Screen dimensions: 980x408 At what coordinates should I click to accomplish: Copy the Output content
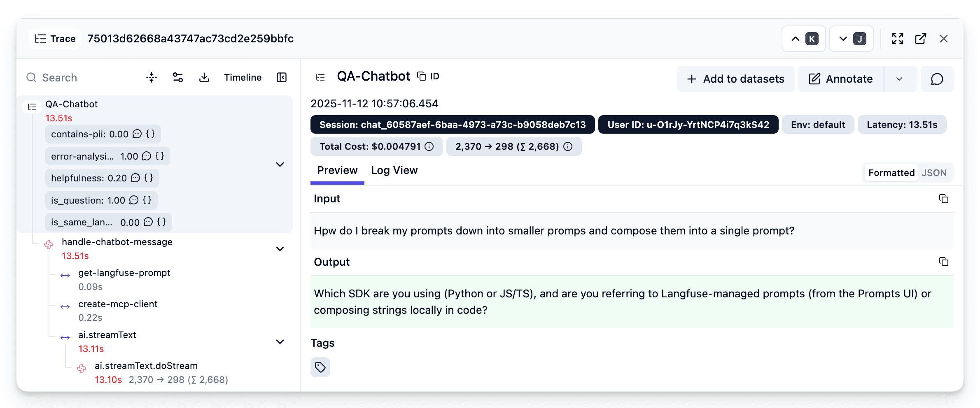[x=944, y=262]
